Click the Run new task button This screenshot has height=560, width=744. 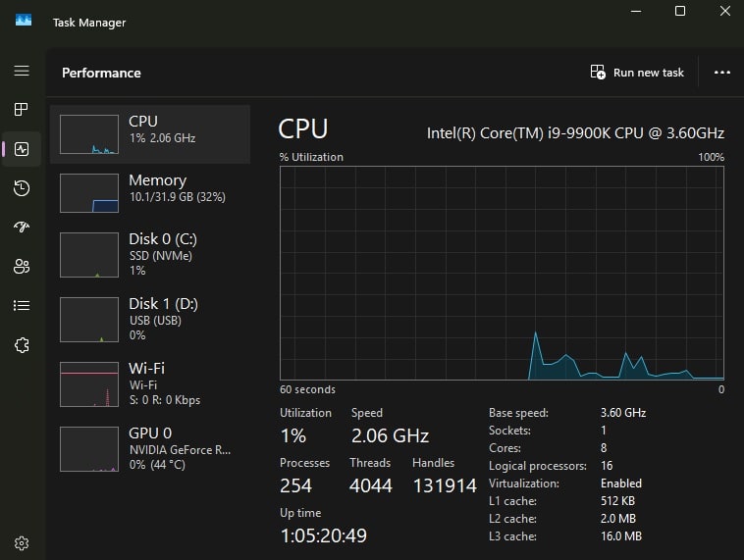point(637,73)
